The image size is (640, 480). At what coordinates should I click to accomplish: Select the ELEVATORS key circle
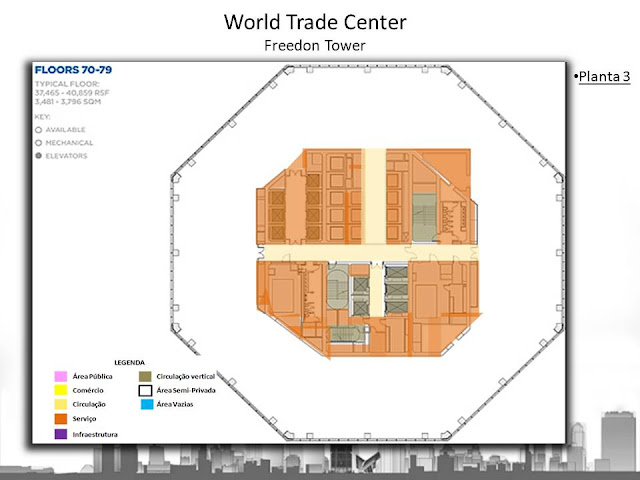pos(39,156)
